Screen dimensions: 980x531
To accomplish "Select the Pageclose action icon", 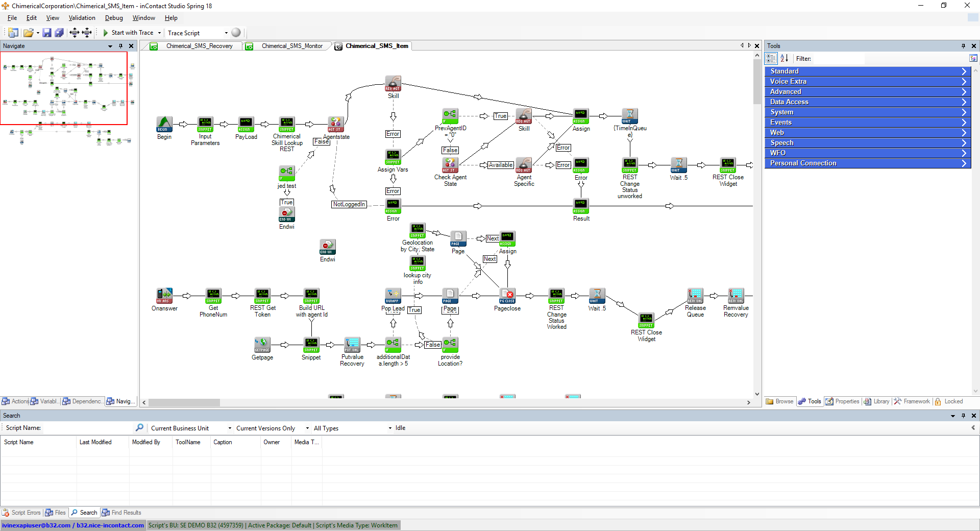I will [x=507, y=296].
